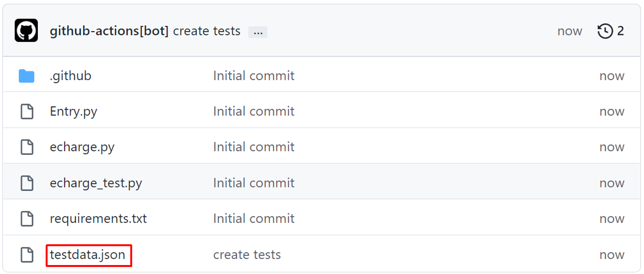Open the Entry.py file
Image resolution: width=644 pixels, height=274 pixels.
point(73,112)
